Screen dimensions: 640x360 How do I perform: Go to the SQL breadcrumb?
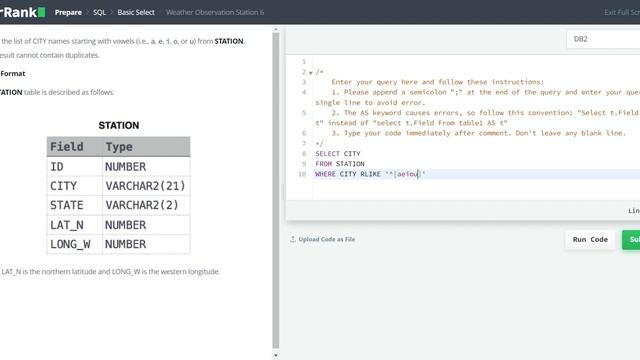pyautogui.click(x=99, y=12)
